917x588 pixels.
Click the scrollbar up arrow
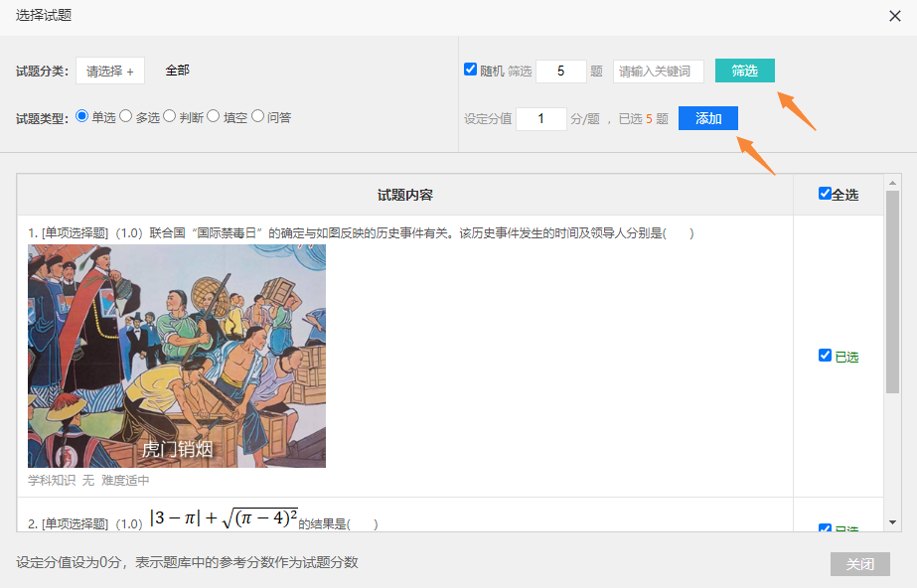pos(892,183)
